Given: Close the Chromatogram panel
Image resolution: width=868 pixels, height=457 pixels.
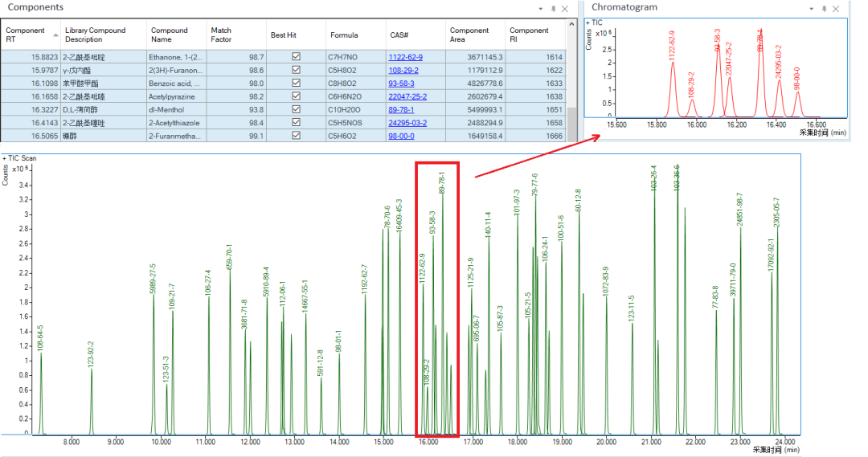Looking at the screenshot, I should pos(836,9).
